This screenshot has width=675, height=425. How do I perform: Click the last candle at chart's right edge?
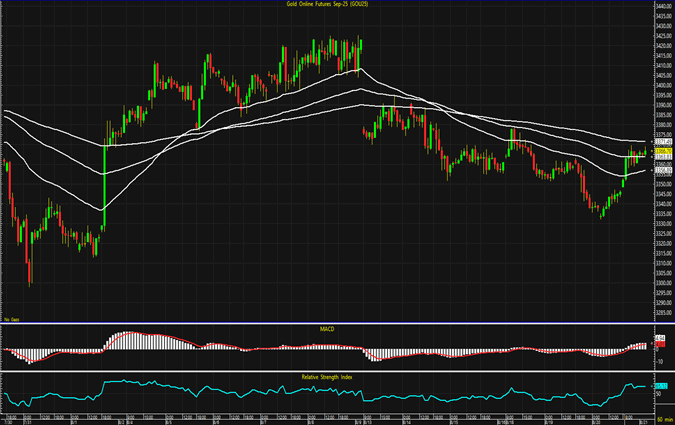pos(643,151)
